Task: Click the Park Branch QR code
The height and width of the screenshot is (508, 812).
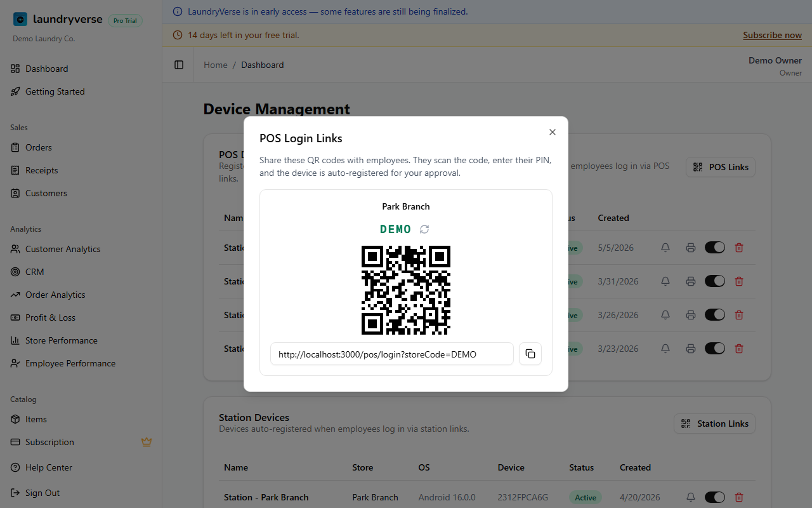Action: click(406, 290)
